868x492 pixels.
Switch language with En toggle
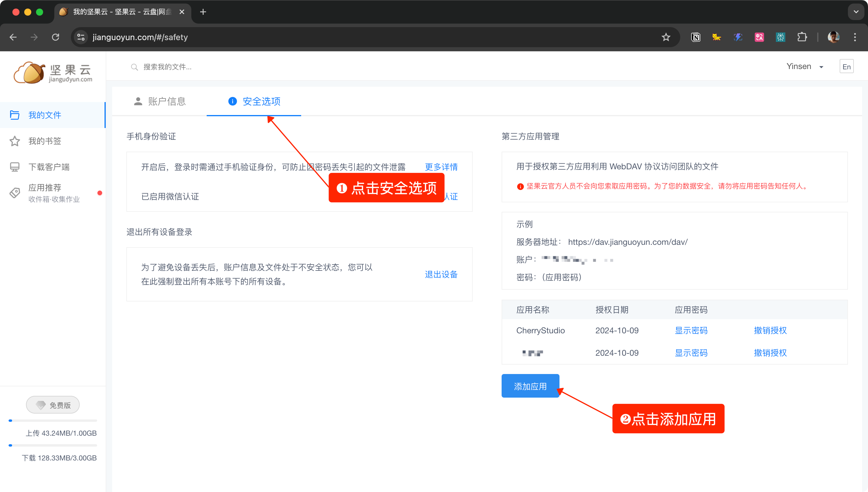point(846,67)
